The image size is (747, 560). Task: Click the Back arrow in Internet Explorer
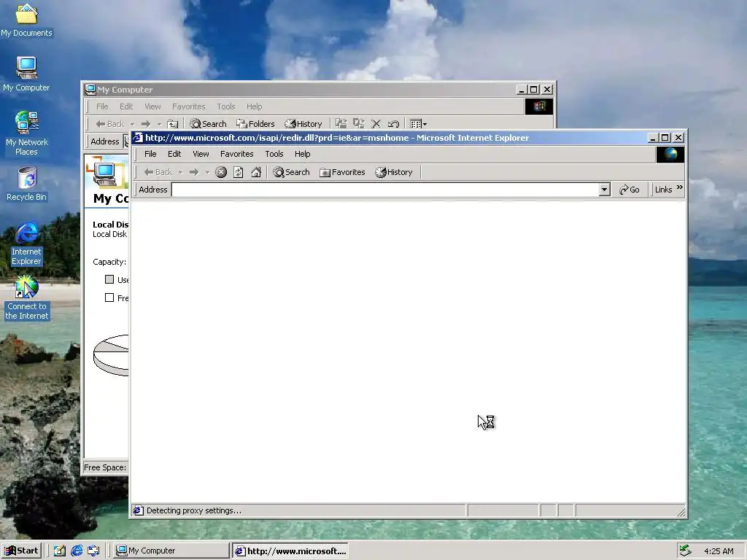[158, 172]
